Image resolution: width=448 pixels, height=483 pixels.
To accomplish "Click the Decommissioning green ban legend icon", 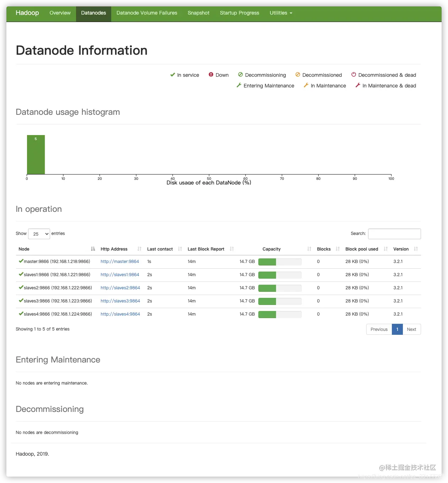I will pos(241,75).
